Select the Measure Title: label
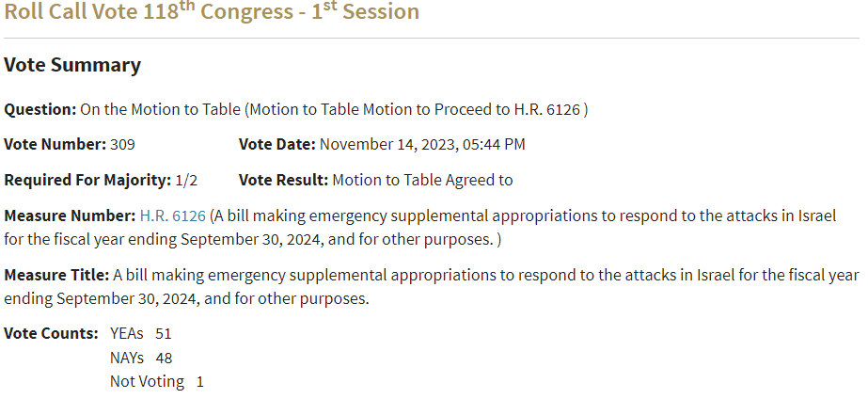Screen dimensions: 868x399 pyautogui.click(x=56, y=275)
